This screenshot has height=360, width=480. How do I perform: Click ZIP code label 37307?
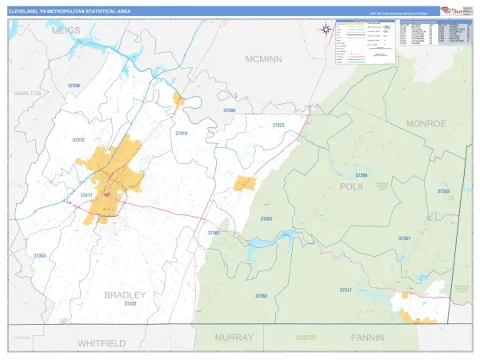click(x=267, y=219)
